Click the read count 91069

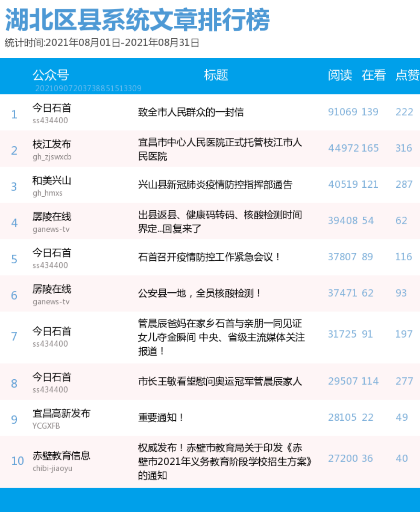click(342, 112)
